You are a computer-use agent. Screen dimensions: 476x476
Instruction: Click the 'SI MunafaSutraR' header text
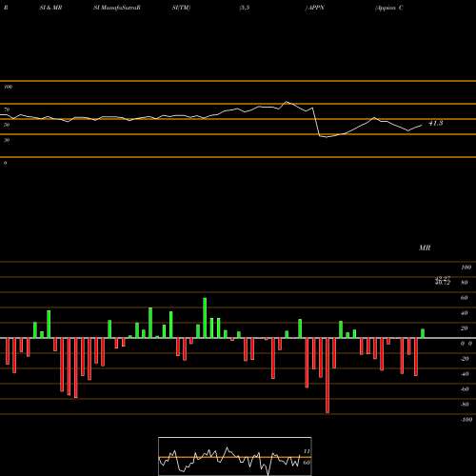pyautogui.click(x=117, y=8)
